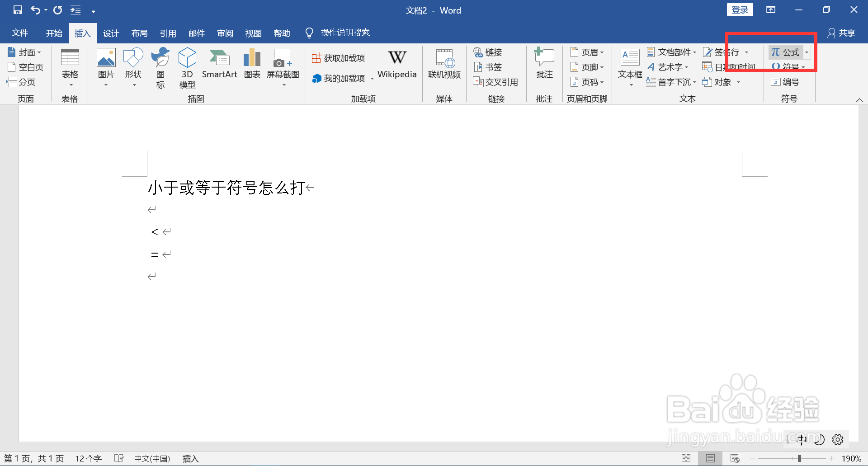Toggle Print Layout view
The width and height of the screenshot is (868, 466).
coord(710,458)
